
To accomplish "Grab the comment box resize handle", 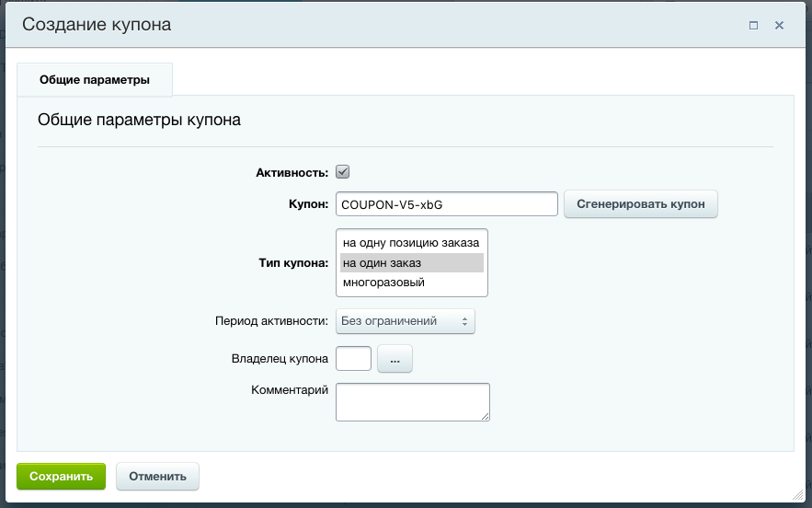I will click(485, 416).
